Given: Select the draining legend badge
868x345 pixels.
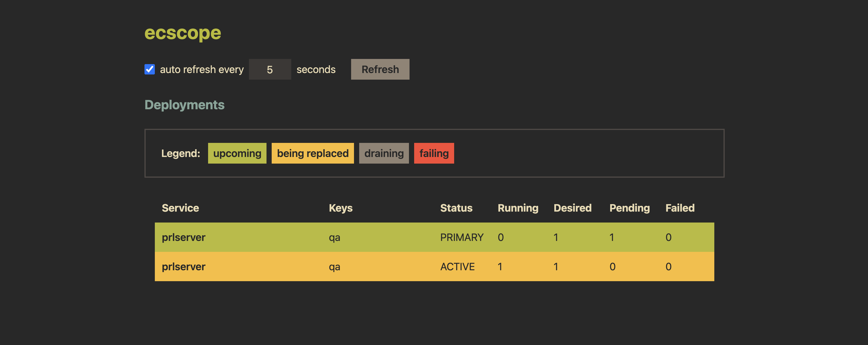Looking at the screenshot, I should pyautogui.click(x=384, y=153).
